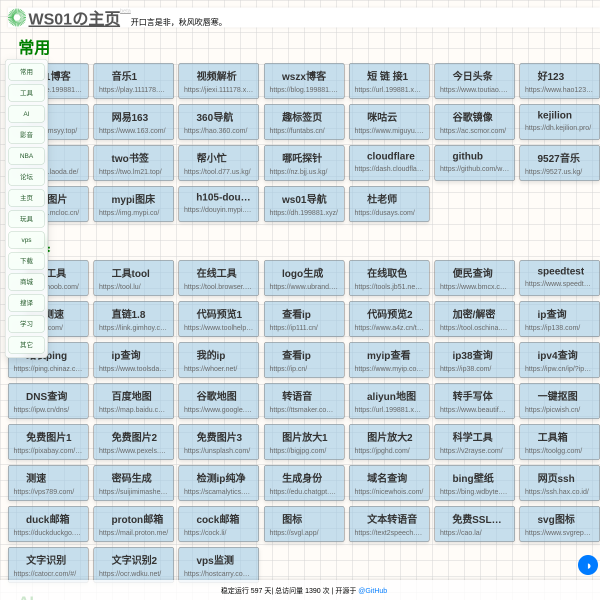600x600 pixels.
Task: Click the green logo icon beside WS01の主页
Action: [x=17, y=18]
